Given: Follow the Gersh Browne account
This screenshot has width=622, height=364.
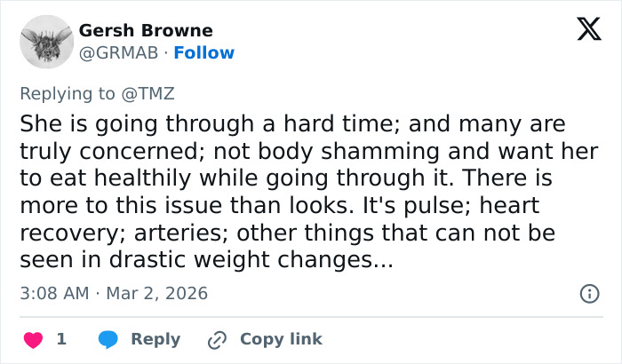Looking at the screenshot, I should 204,52.
